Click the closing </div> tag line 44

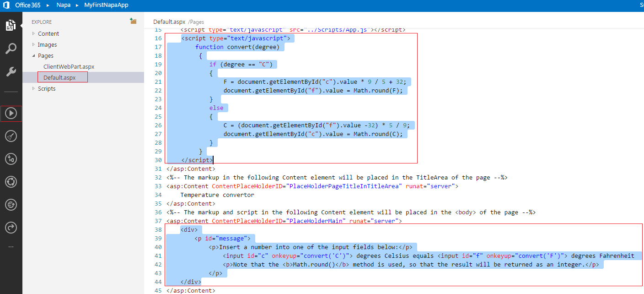[191, 282]
